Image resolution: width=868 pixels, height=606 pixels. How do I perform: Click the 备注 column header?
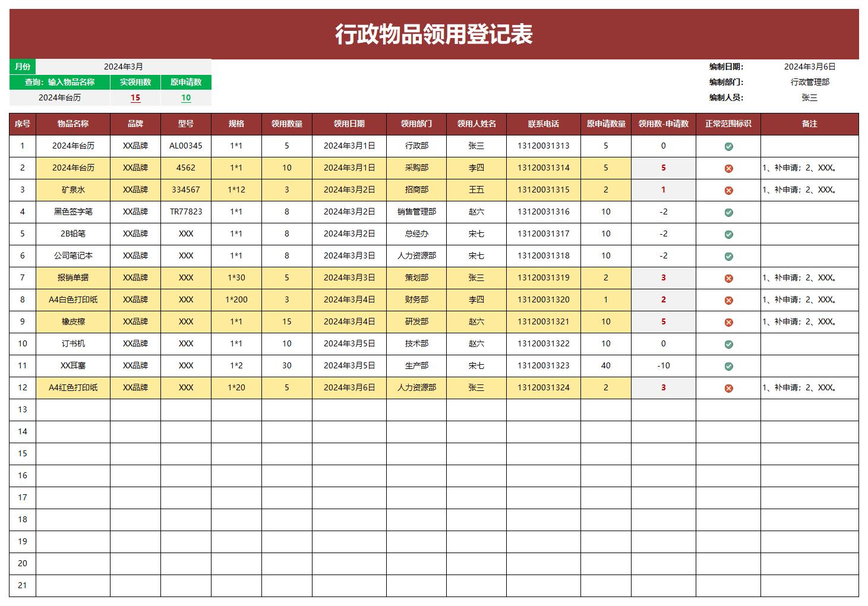pos(810,124)
